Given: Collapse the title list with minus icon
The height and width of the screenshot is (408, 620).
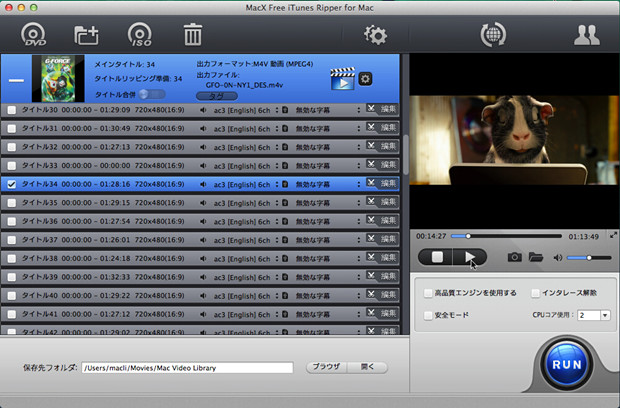Looking at the screenshot, I should [x=16, y=81].
